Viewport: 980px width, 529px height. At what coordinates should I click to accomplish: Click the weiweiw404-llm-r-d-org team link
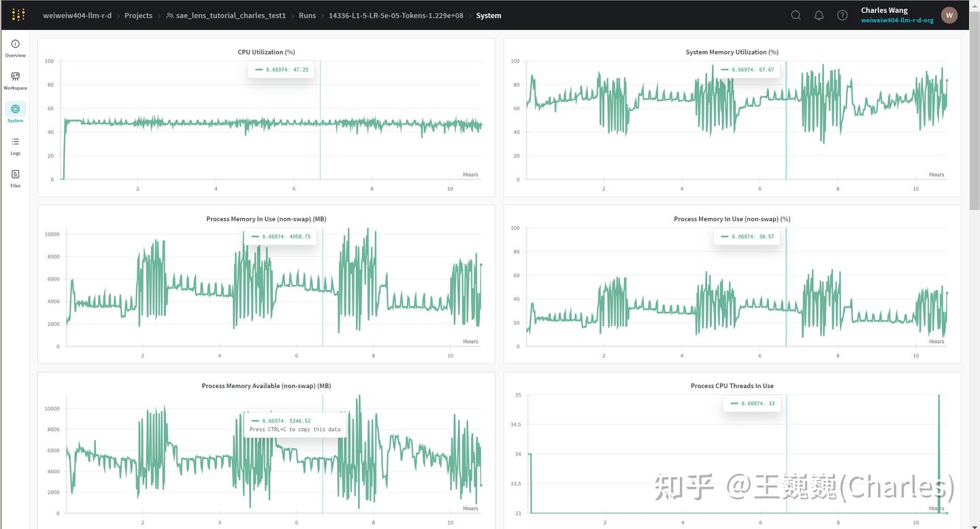(x=897, y=20)
